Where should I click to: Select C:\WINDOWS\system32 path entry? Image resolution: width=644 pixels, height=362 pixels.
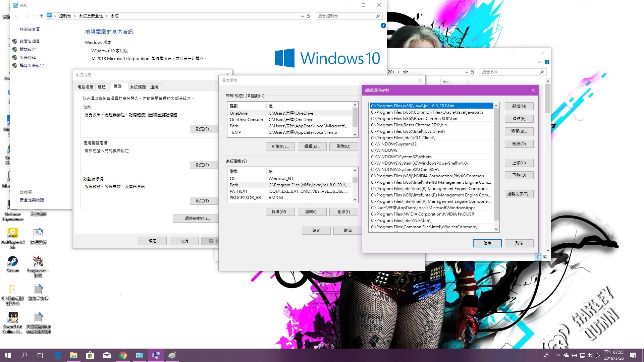[432, 144]
